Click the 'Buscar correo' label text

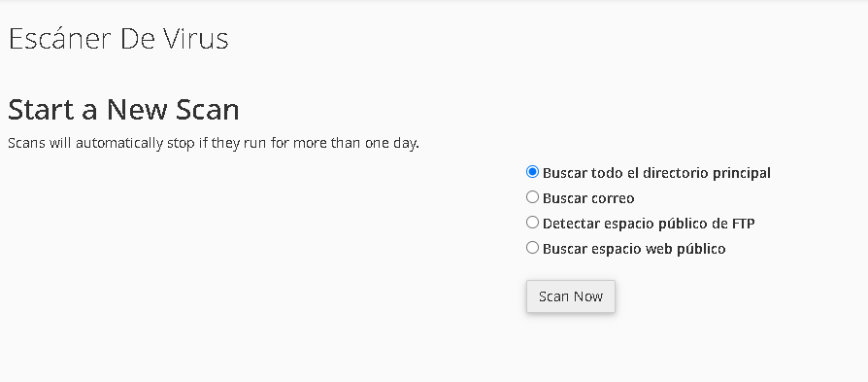[588, 198]
